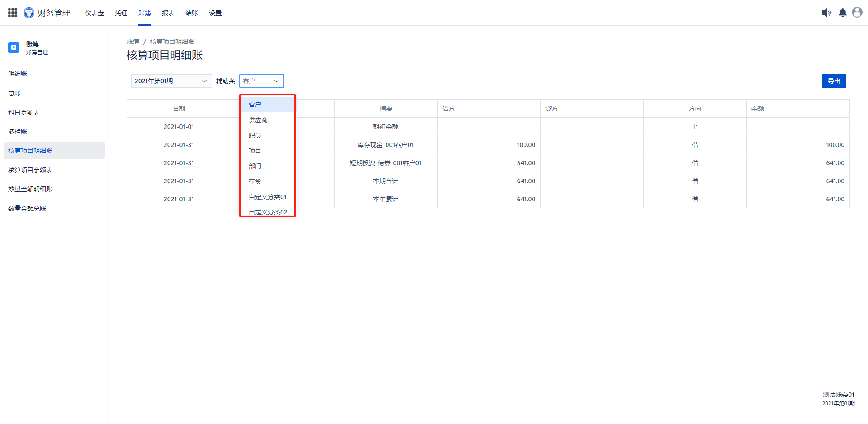Screen dimensions: 868x424
Task: Open 设置 in the top navigation
Action: [215, 13]
